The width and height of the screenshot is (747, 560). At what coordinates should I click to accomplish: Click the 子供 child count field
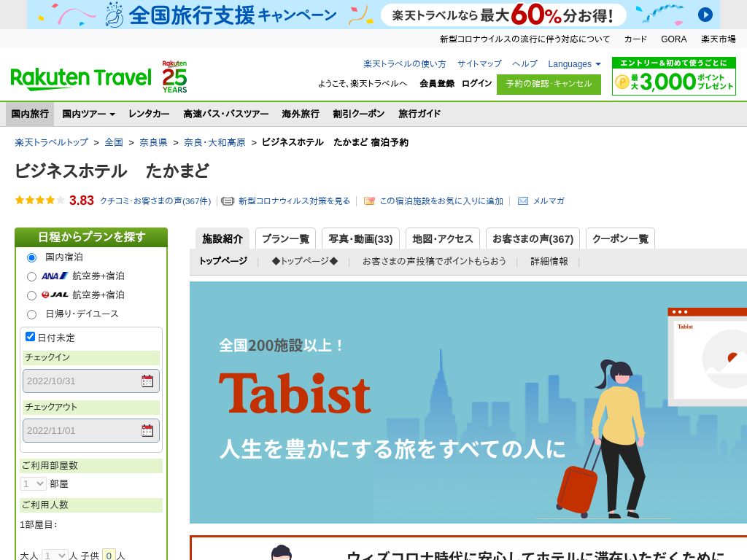click(109, 555)
